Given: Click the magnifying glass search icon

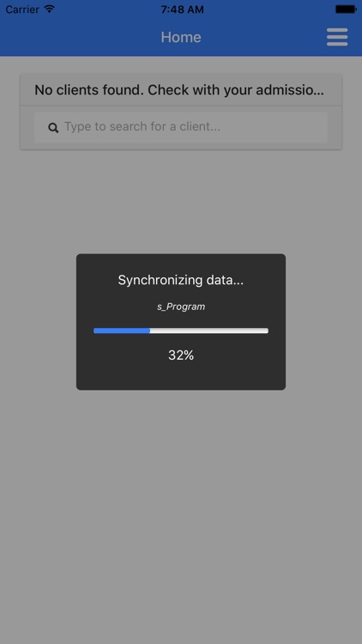Looking at the screenshot, I should click(x=53, y=128).
